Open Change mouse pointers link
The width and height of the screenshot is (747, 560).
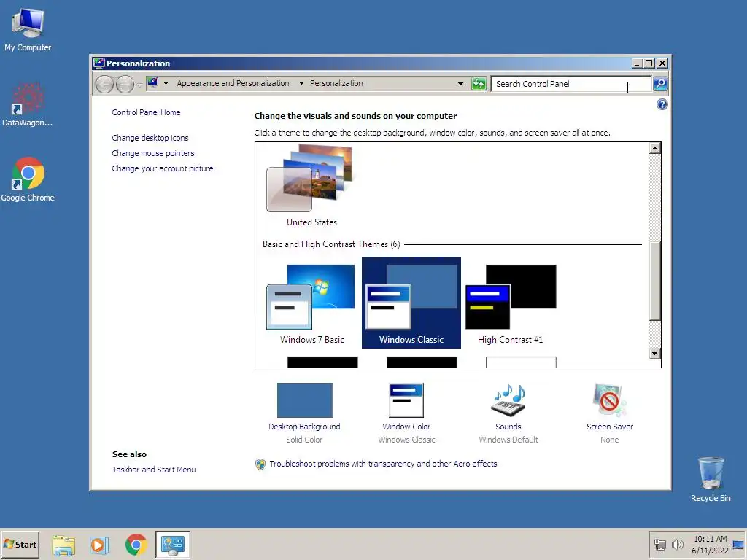[153, 153]
